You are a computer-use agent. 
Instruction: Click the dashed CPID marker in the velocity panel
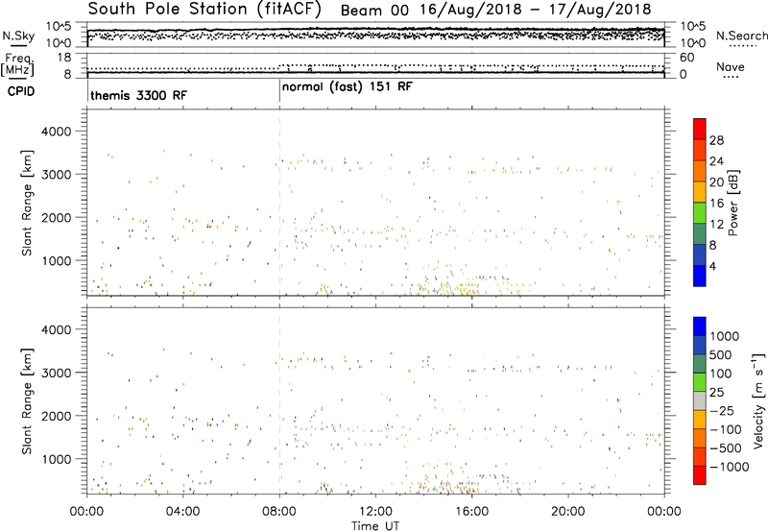(279, 399)
